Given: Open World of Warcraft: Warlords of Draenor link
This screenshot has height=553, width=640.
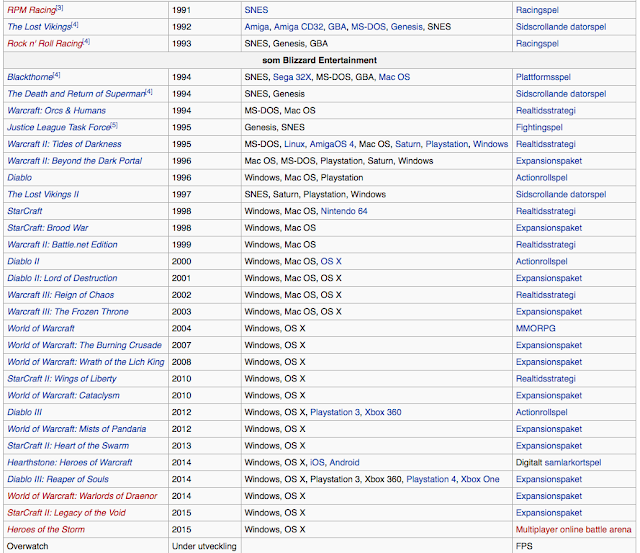Looking at the screenshot, I should coord(82,495).
